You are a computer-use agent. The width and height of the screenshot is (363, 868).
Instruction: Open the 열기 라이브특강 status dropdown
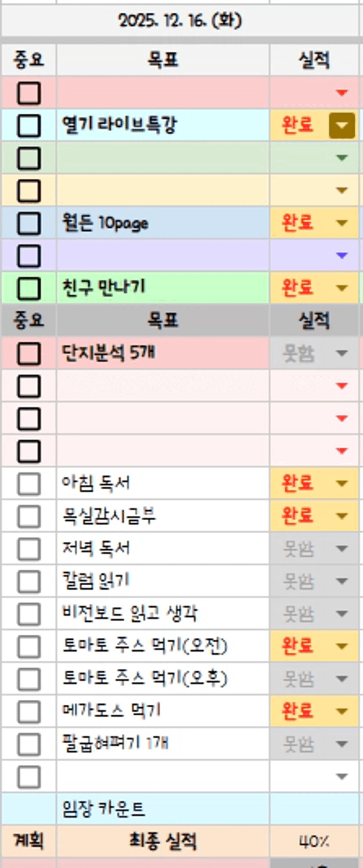(341, 126)
